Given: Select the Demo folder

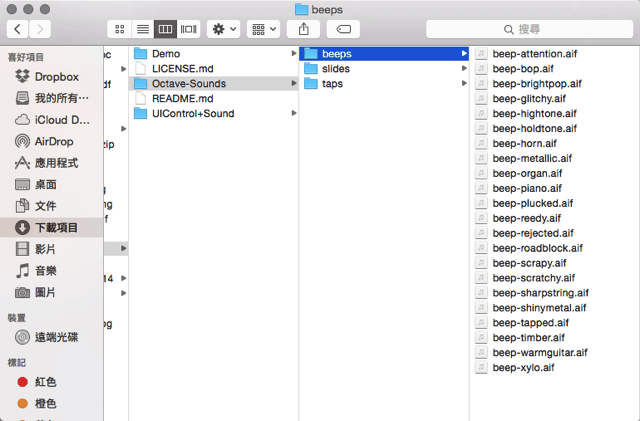Looking at the screenshot, I should coord(213,53).
